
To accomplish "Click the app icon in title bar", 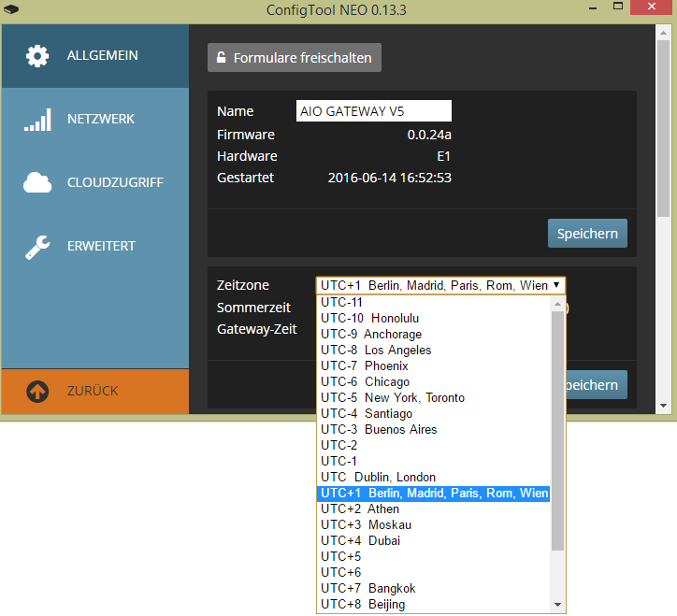I will (10, 8).
